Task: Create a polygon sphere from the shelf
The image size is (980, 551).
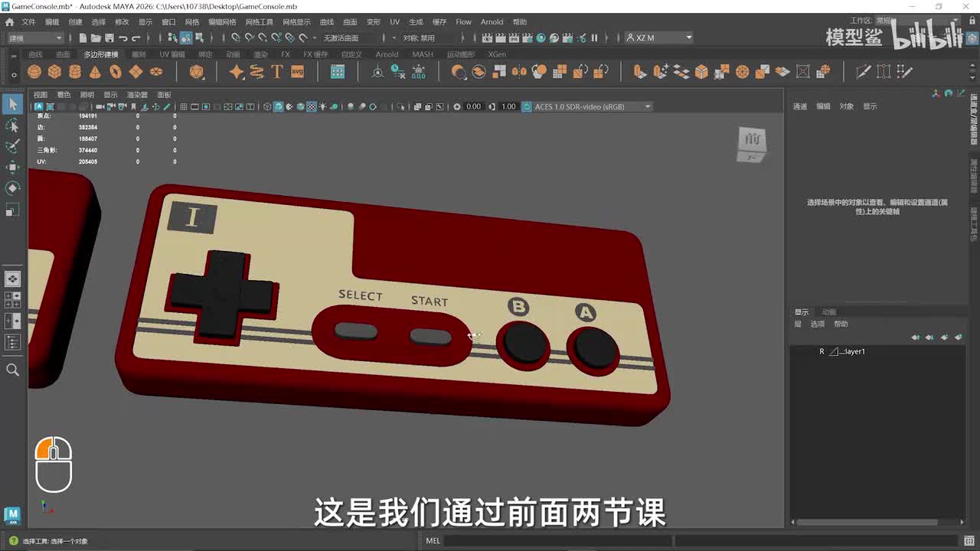Action: click(34, 72)
